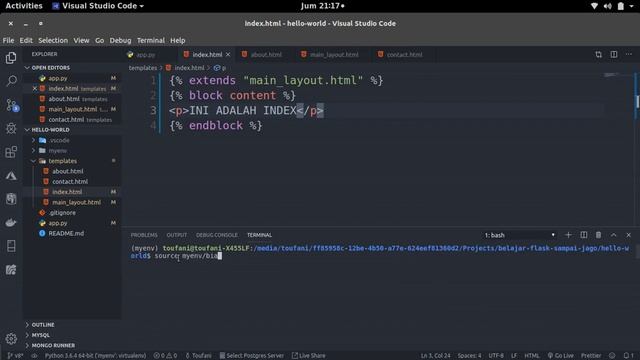Maximize the terminal panel with up chevron

click(613, 235)
